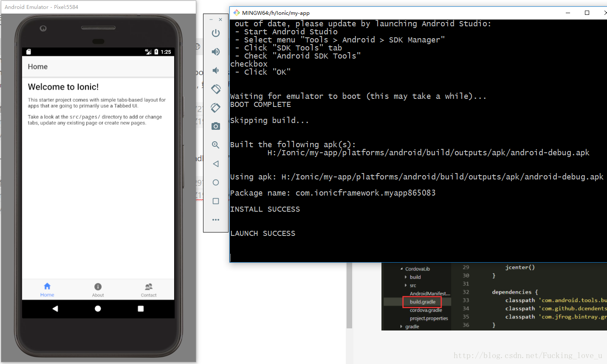Minimize the MINGW64 terminal window
Image resolution: width=607 pixels, height=364 pixels.
[568, 13]
